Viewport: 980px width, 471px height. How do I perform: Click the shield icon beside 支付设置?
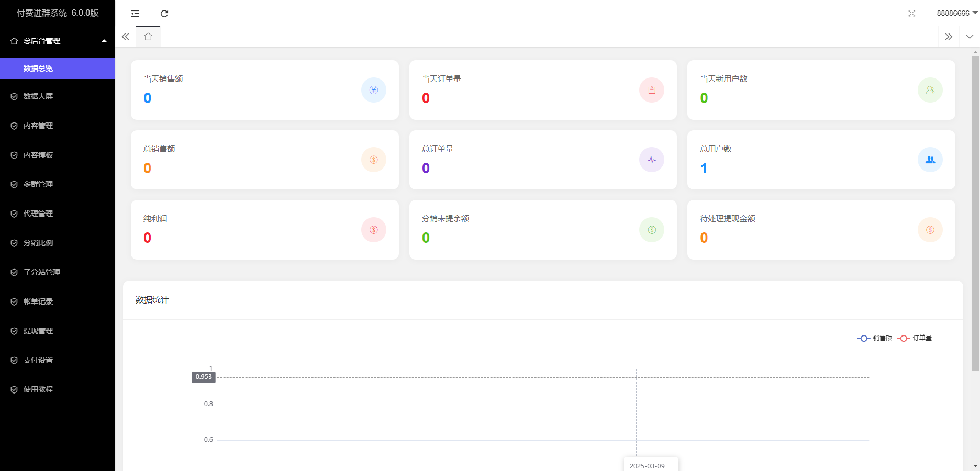(14, 360)
